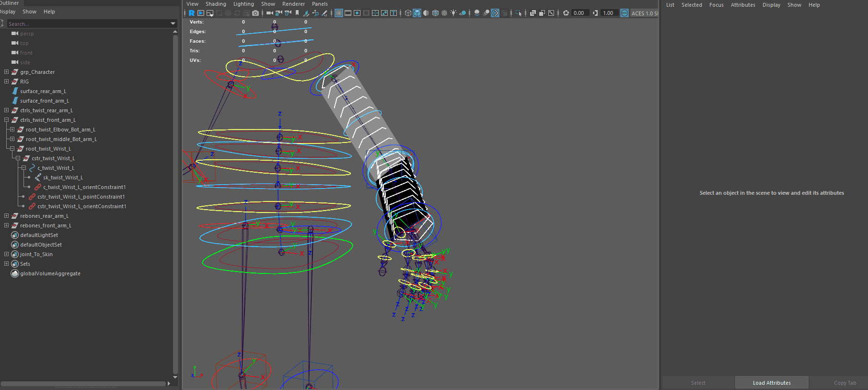The height and width of the screenshot is (390, 868).
Task: Expand the rebones_rear_arm_L node
Action: point(6,216)
